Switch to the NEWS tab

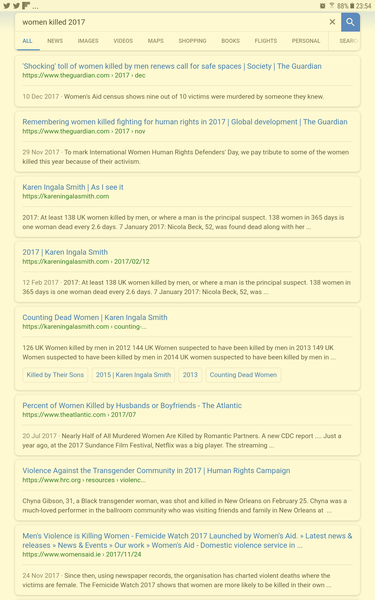(55, 41)
